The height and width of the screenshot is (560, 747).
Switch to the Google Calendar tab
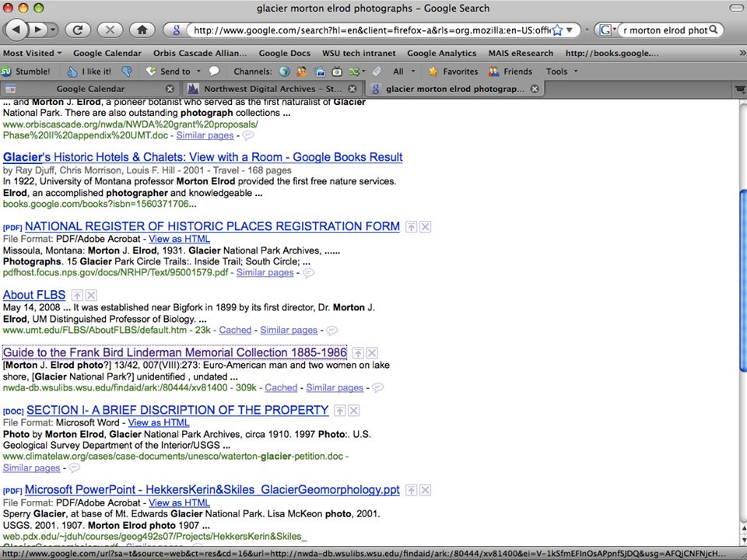tap(89, 89)
